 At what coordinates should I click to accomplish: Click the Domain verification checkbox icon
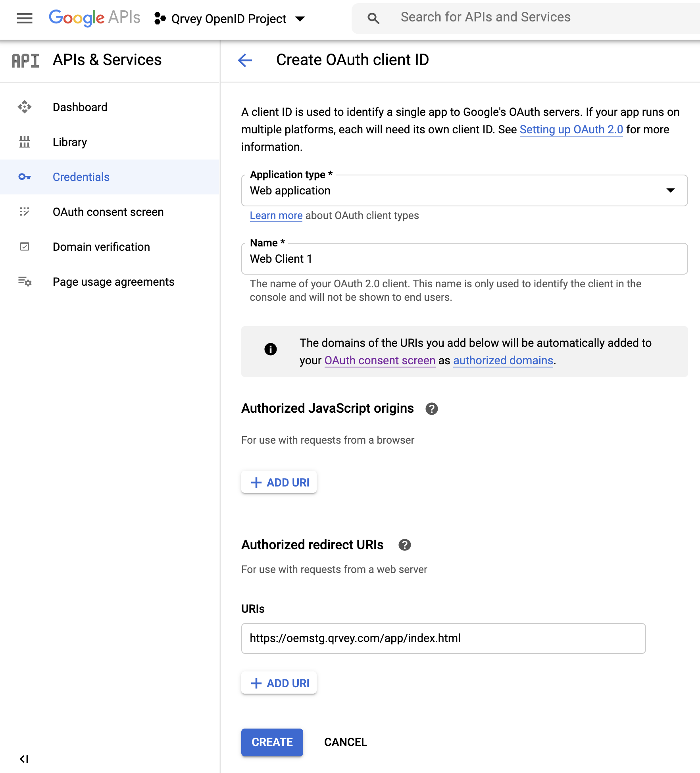coord(25,247)
